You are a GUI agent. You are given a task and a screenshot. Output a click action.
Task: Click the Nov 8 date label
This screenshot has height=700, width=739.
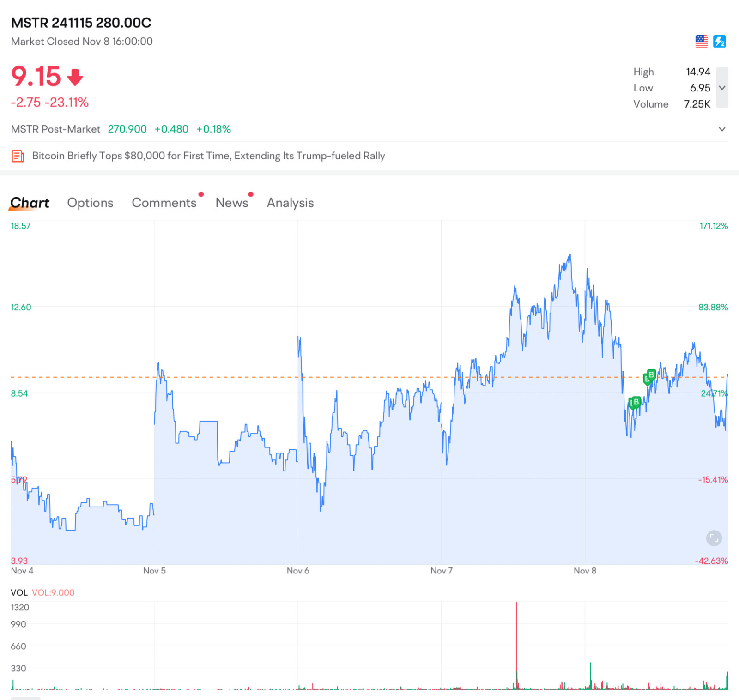(585, 571)
